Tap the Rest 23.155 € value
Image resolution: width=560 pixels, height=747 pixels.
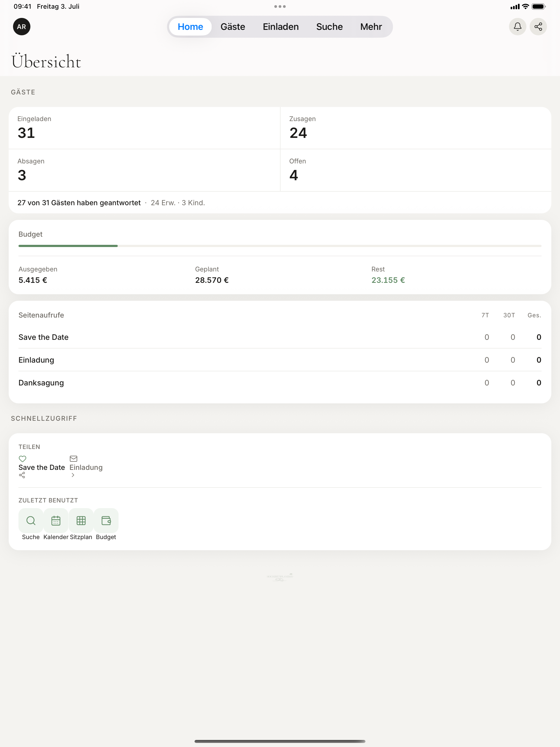click(x=388, y=280)
